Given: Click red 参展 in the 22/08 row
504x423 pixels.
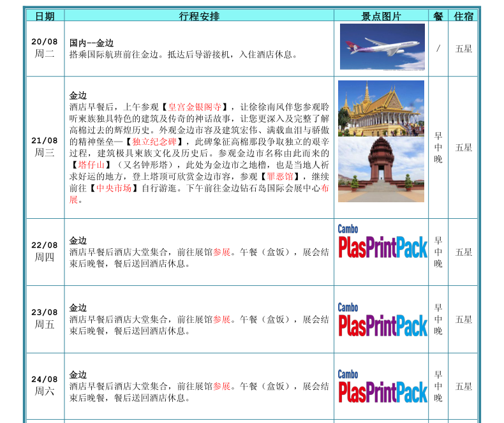Looking at the screenshot, I should [x=222, y=252].
